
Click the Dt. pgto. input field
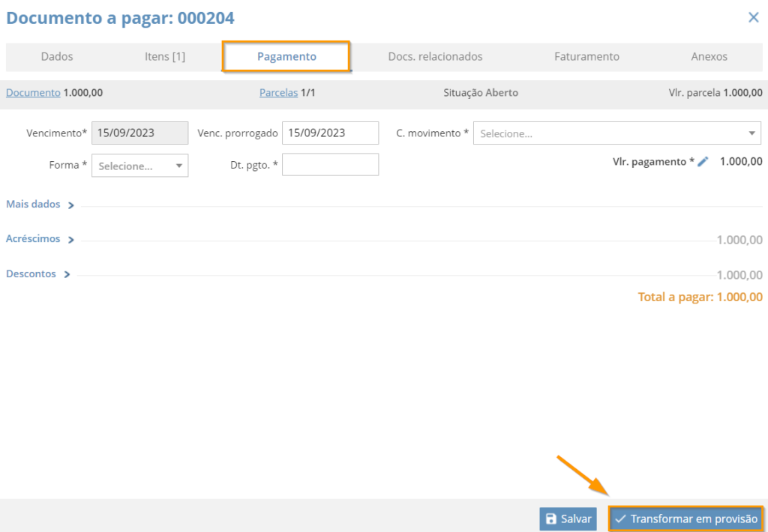coord(330,164)
